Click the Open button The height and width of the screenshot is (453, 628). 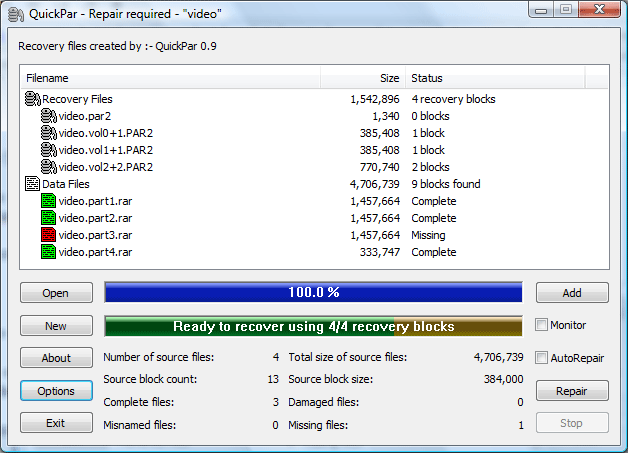[56, 293]
